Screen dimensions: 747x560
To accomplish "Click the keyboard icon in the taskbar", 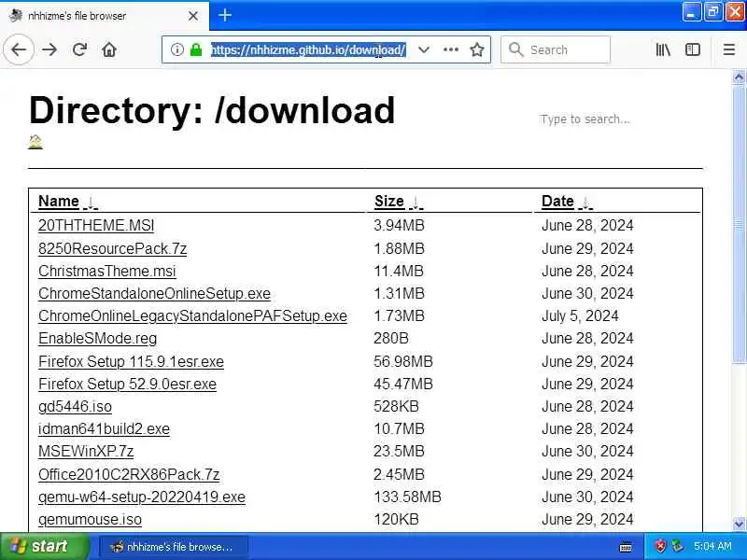I will coord(626,547).
